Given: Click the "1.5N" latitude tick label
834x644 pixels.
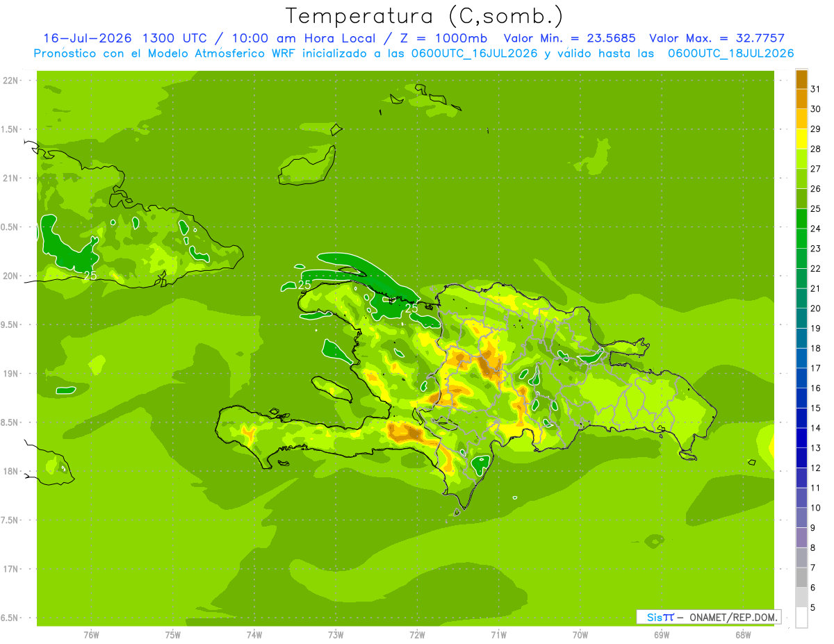Looking at the screenshot, I should point(11,129).
